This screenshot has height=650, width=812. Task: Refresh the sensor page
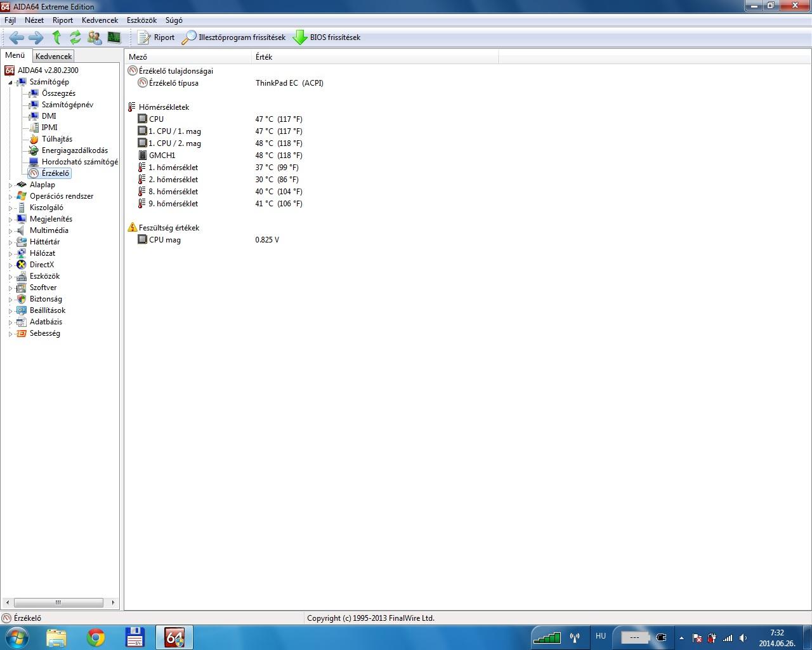point(75,37)
